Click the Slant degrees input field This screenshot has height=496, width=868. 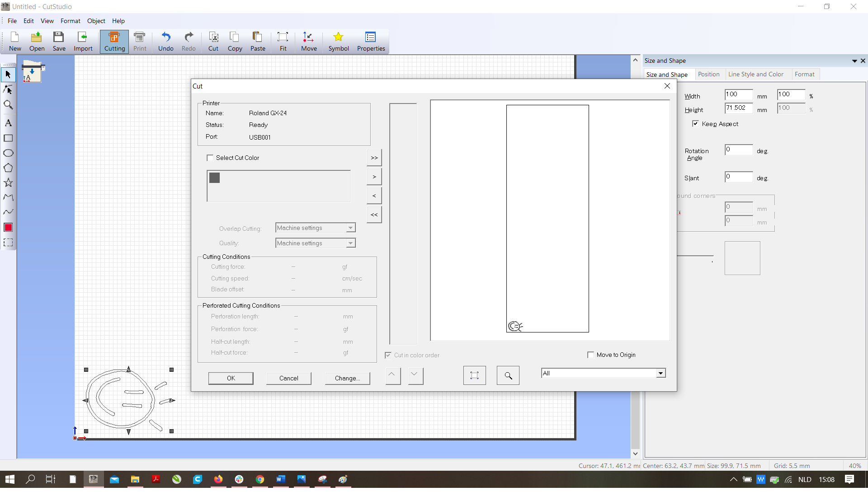(739, 177)
